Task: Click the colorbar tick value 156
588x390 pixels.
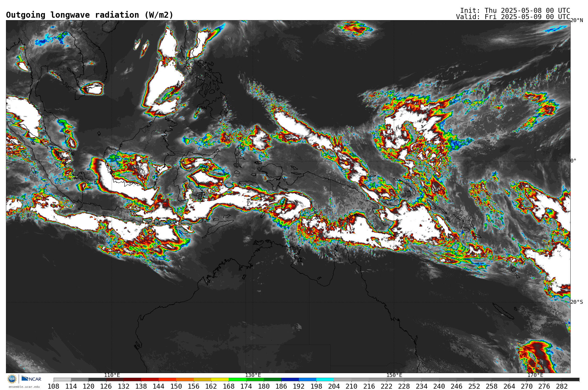Action: [194, 386]
